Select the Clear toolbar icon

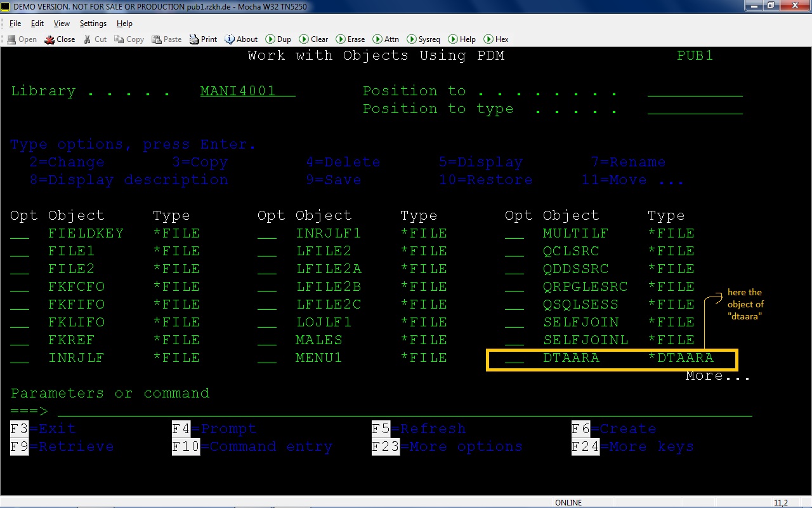click(313, 39)
